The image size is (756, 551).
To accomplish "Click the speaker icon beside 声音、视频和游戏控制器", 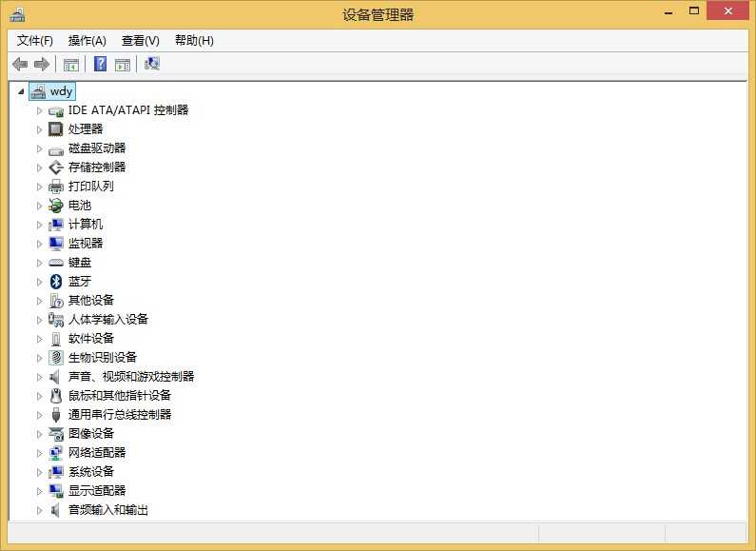I will tap(55, 377).
